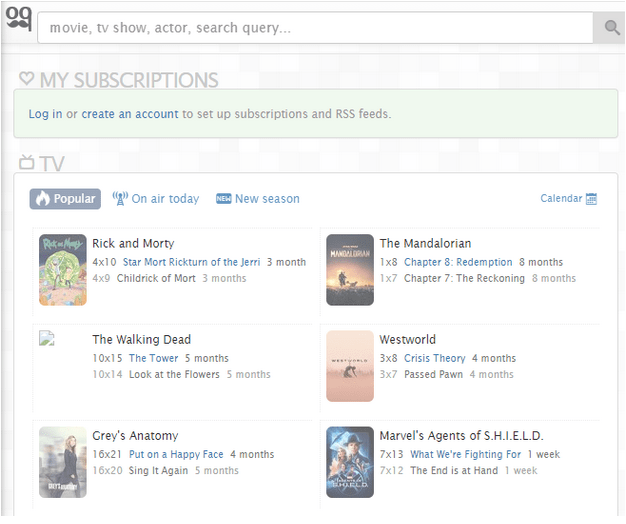This screenshot has width=626, height=524.
Task: Open the Rick and Morty poster
Action: [x=63, y=270]
